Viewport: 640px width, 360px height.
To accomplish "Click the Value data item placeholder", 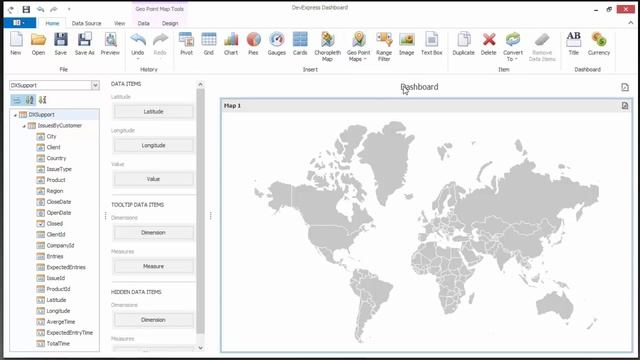I will pos(153,179).
